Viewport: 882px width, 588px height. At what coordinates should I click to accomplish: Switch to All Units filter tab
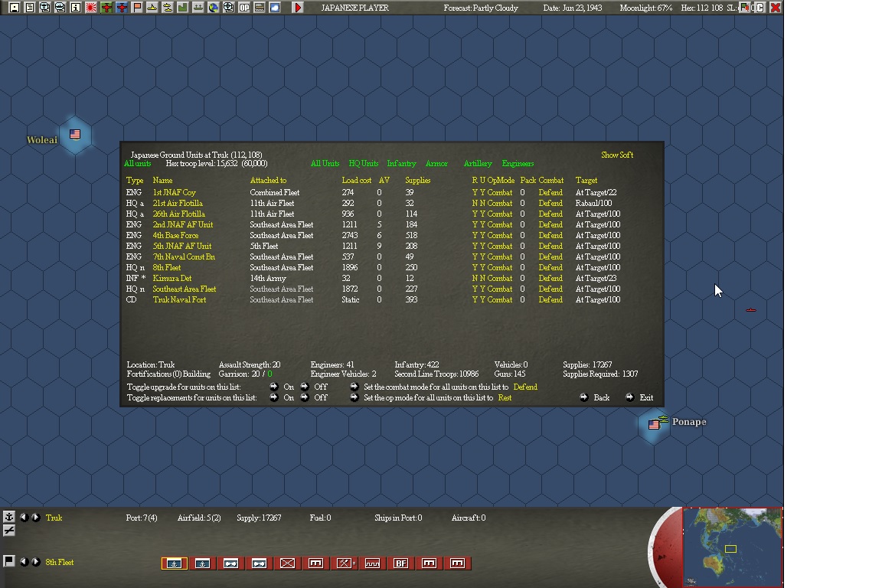(x=325, y=163)
